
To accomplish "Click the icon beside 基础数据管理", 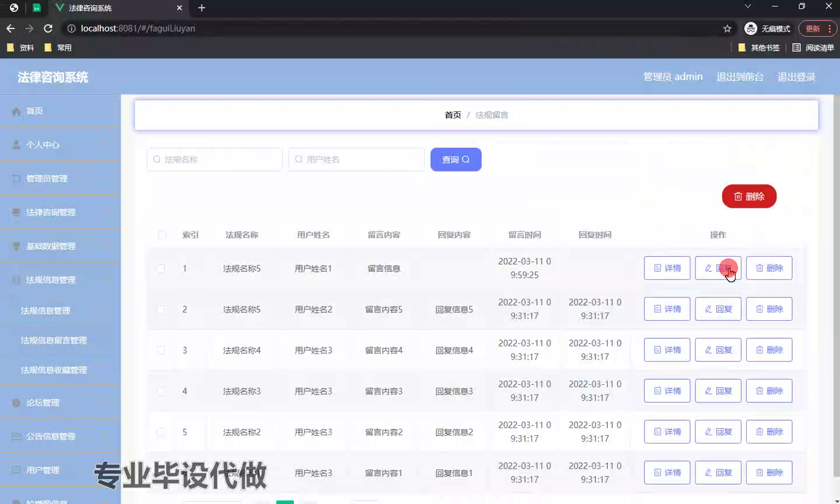I will click(16, 246).
